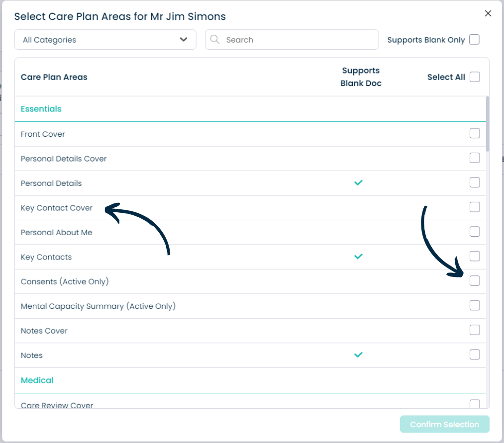Viewport: 504px width, 443px height.
Task: Click the Personal About Me row label
Action: point(57,233)
